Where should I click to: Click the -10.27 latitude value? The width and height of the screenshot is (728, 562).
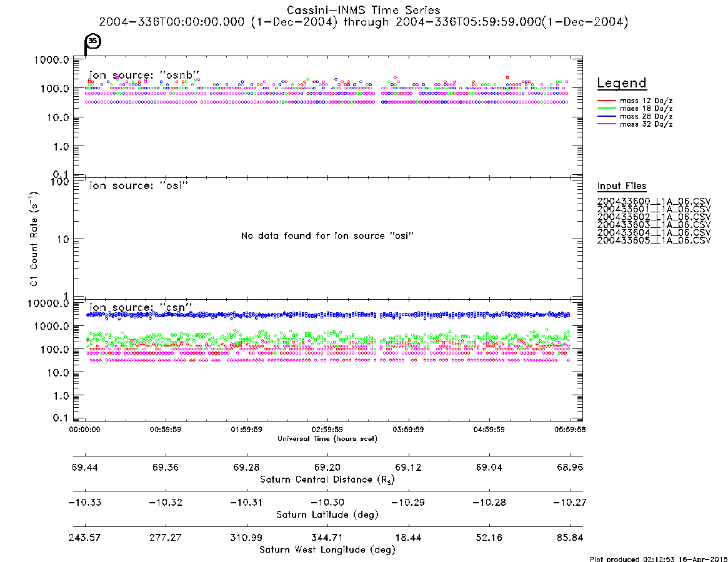click(x=570, y=503)
